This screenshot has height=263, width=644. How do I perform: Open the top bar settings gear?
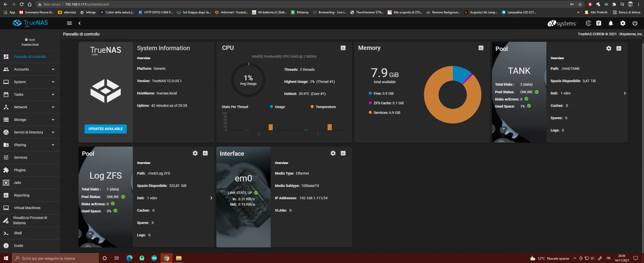[x=623, y=23]
